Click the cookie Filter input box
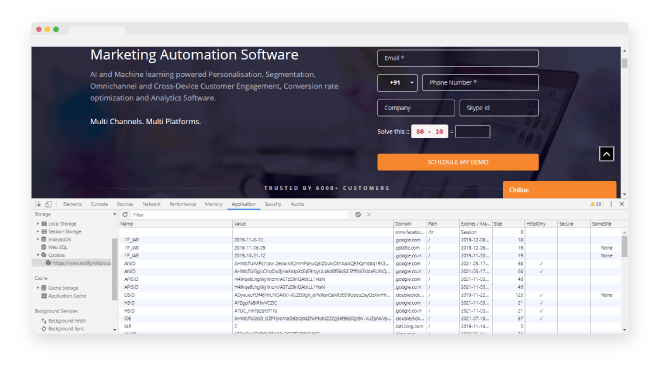Screen dimensions: 660x370 pos(240,215)
